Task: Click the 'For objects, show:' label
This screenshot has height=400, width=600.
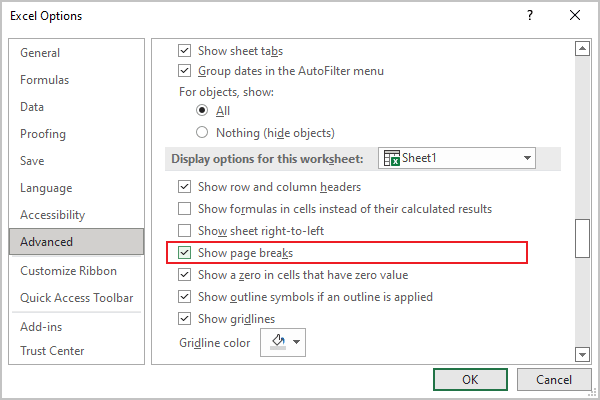Action: (227, 92)
